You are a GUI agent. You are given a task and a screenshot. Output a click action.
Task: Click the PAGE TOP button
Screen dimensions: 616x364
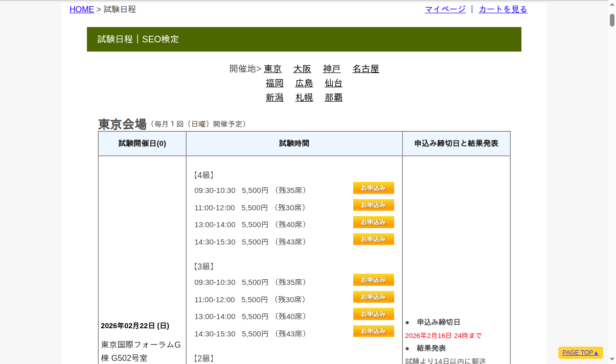[580, 352]
